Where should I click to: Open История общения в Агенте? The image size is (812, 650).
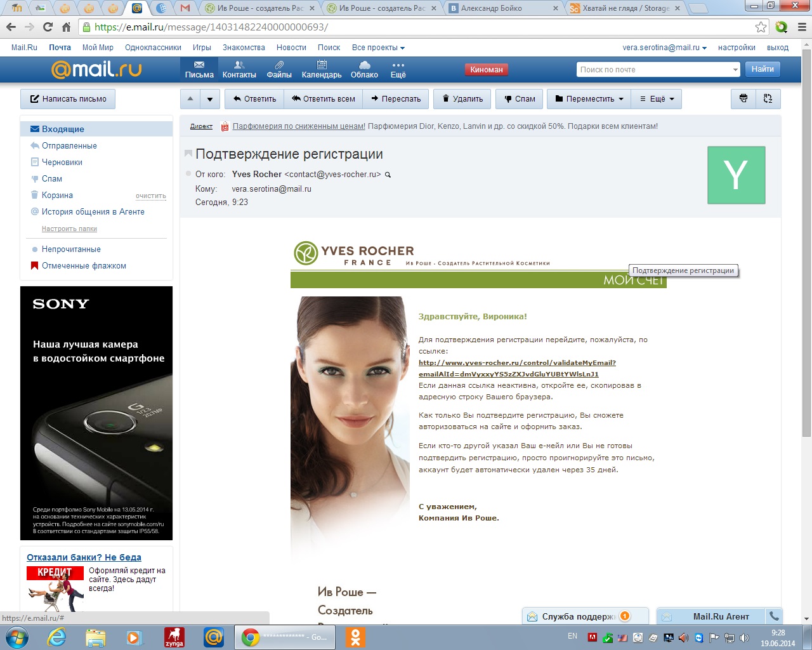(x=93, y=211)
